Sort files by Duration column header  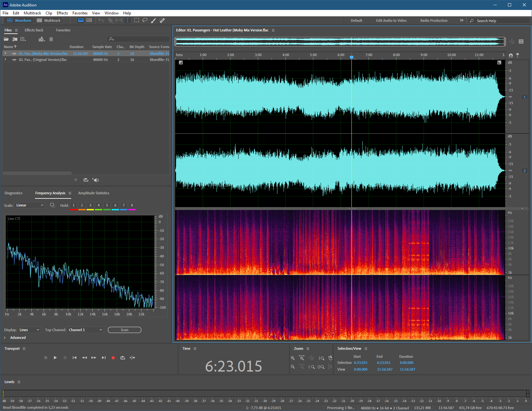click(x=76, y=47)
